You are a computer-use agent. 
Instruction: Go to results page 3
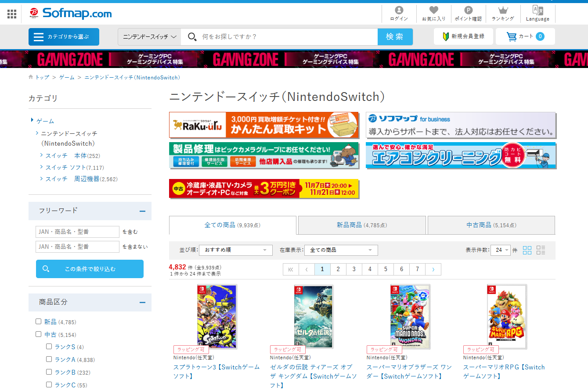(x=354, y=269)
